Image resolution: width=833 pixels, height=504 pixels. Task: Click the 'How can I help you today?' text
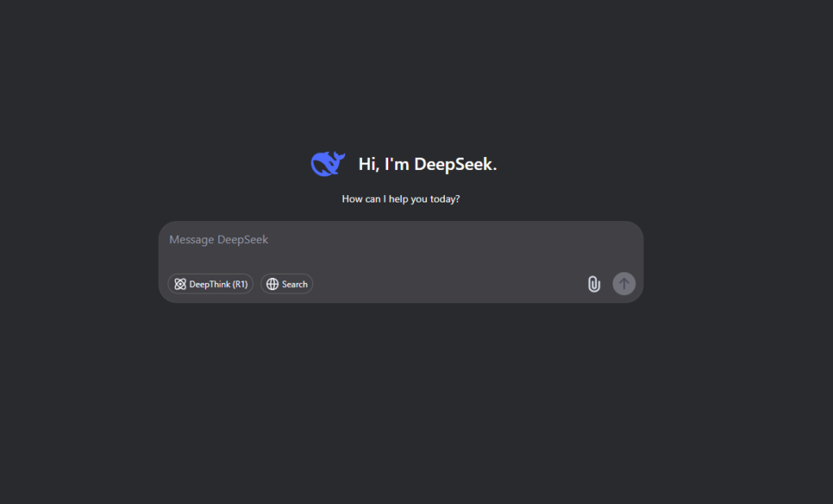click(400, 199)
